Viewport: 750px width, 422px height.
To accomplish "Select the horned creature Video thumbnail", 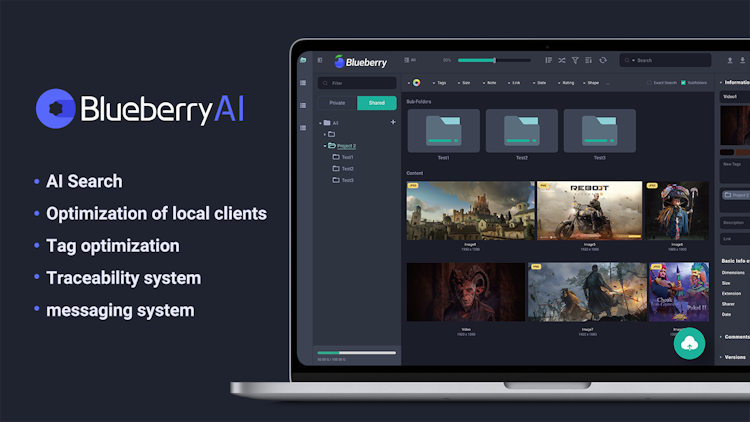I will coord(466,292).
